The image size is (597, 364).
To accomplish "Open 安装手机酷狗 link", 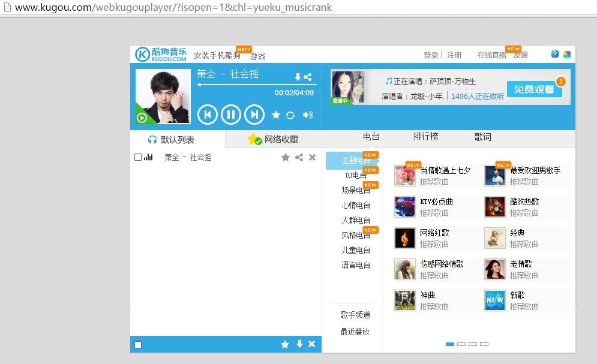I will tap(217, 56).
